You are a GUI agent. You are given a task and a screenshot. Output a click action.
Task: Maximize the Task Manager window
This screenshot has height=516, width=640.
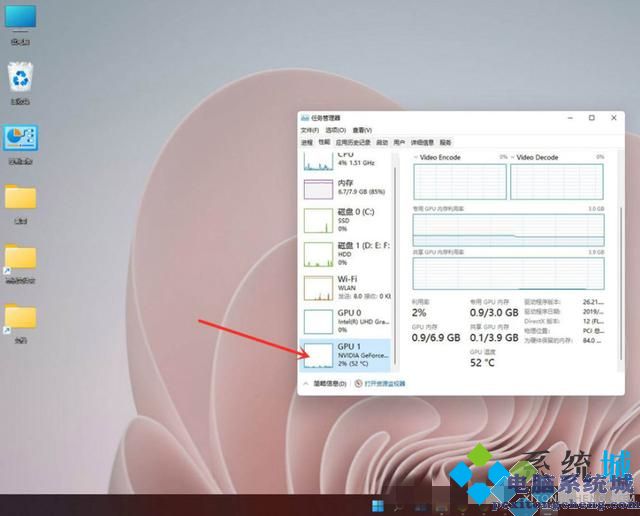(591, 118)
